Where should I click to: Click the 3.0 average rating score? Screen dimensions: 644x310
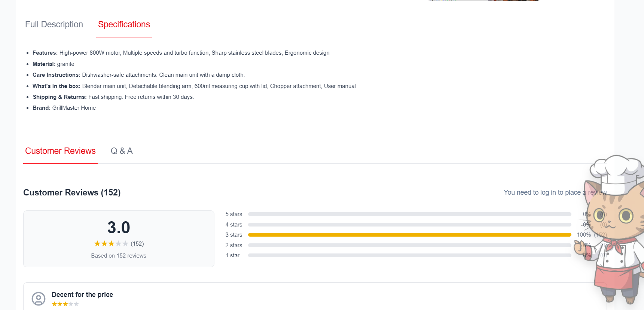tap(119, 228)
